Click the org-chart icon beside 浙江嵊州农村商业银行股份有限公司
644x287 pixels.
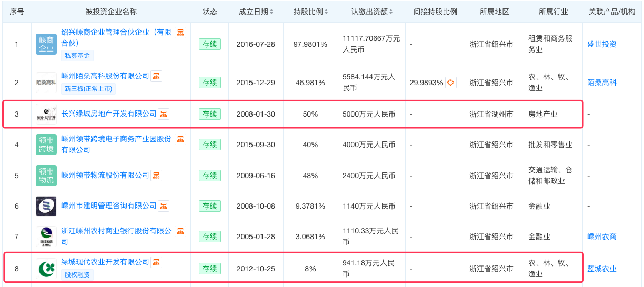(180, 231)
